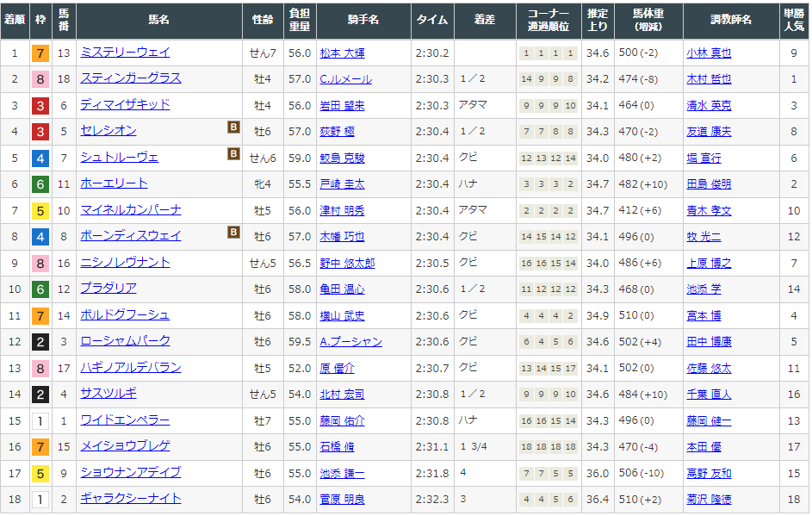This screenshot has width=812, height=516.
Task: Open trainer 小林 真也's profile link
Action: click(709, 53)
